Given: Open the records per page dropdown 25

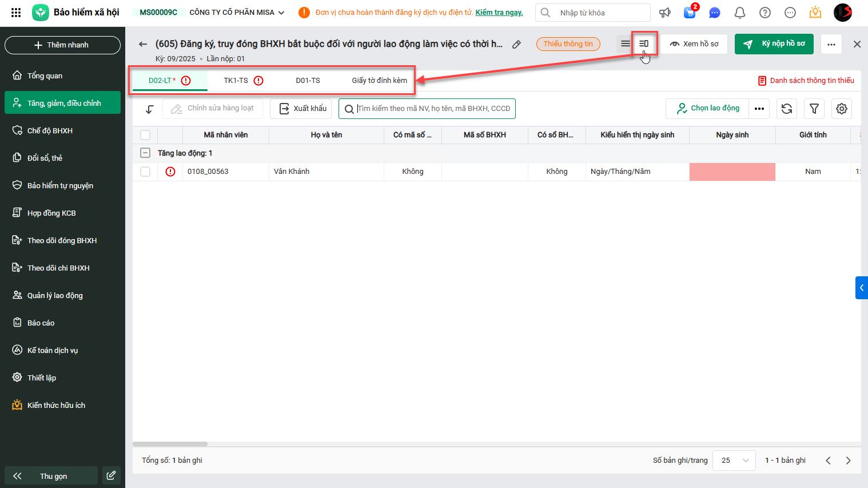Looking at the screenshot, I should (734, 461).
